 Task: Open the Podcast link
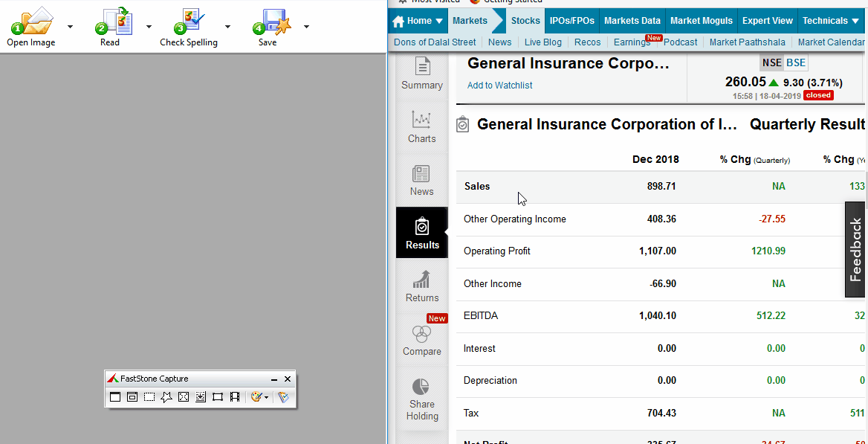[680, 42]
